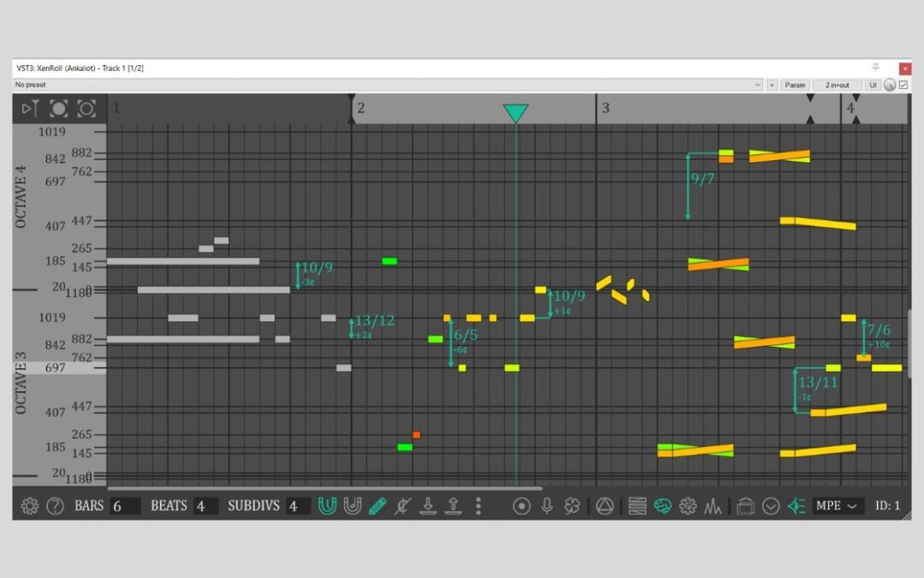Toggle the first teal magnet snap icon
Image resolution: width=924 pixels, height=578 pixels.
coord(327,506)
